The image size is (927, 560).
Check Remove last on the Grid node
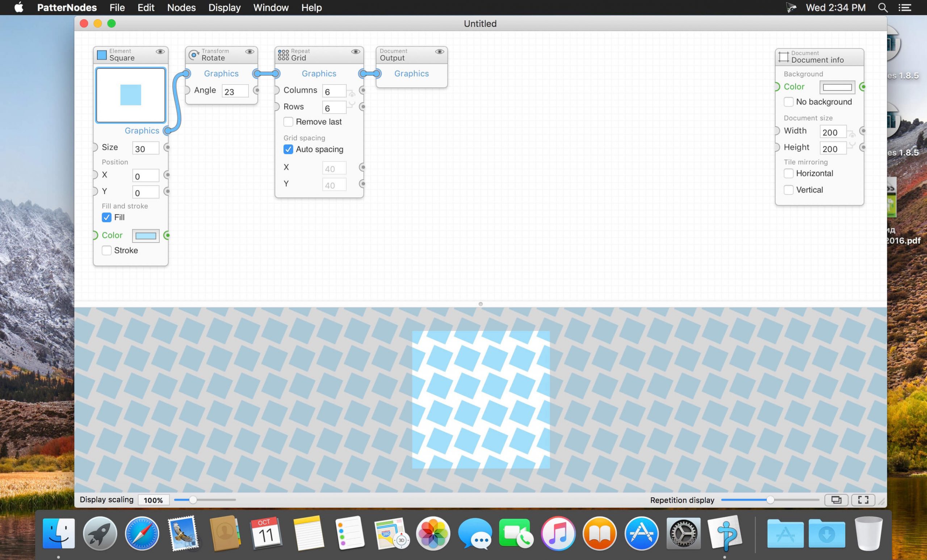[x=289, y=122]
